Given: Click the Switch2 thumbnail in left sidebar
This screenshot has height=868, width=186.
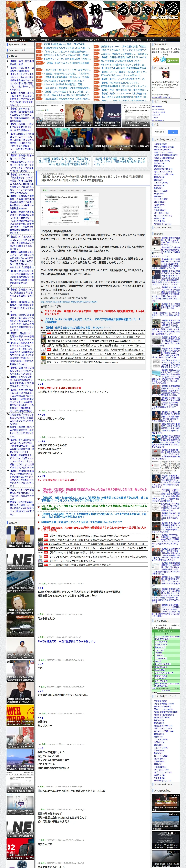Looking at the screenshot, I should [20, 849].
